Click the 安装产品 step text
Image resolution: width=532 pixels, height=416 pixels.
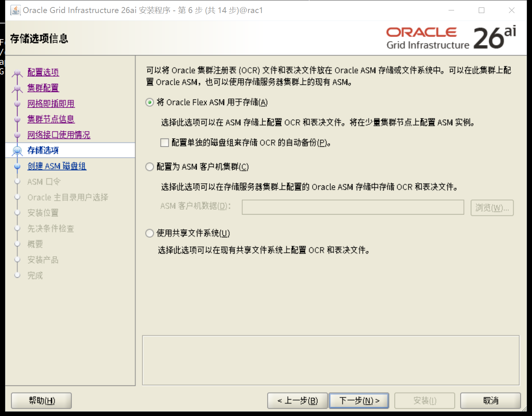coord(43,260)
